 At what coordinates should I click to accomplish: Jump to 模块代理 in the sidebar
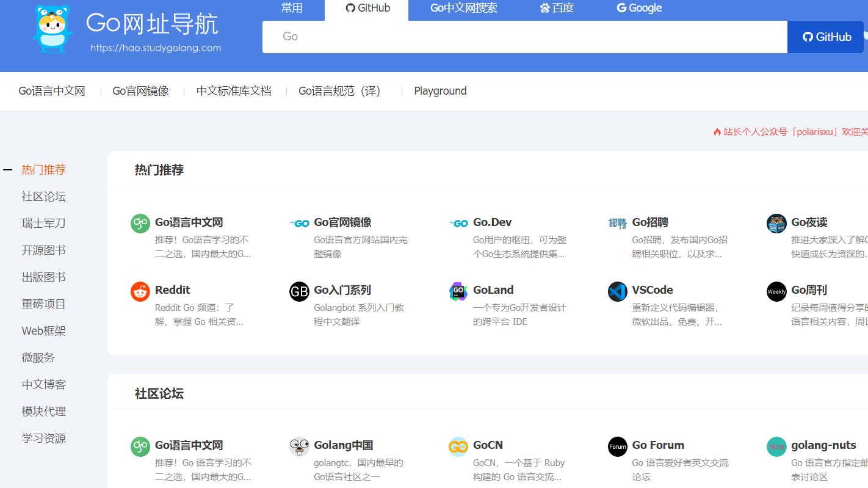click(x=43, y=412)
